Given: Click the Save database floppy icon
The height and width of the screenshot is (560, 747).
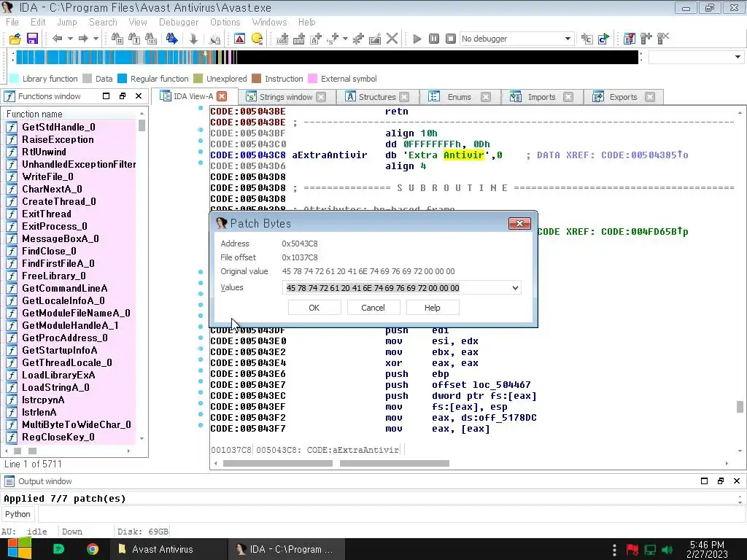Looking at the screenshot, I should [32, 39].
